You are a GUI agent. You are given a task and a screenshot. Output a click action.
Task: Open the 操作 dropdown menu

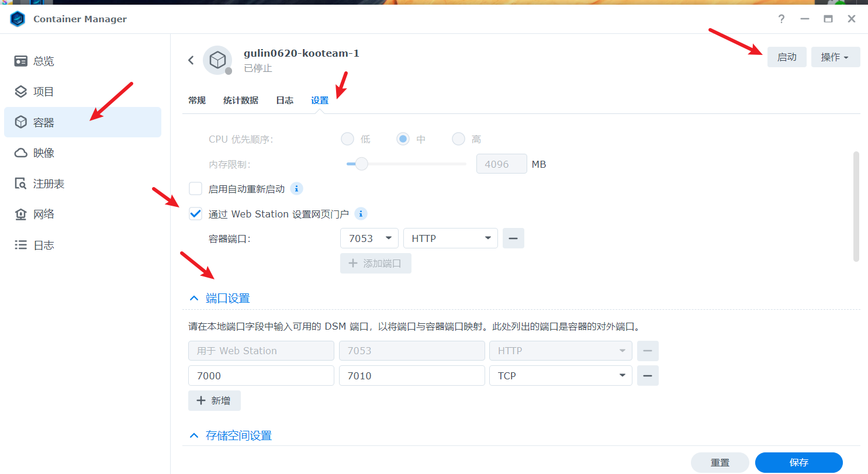coord(835,57)
